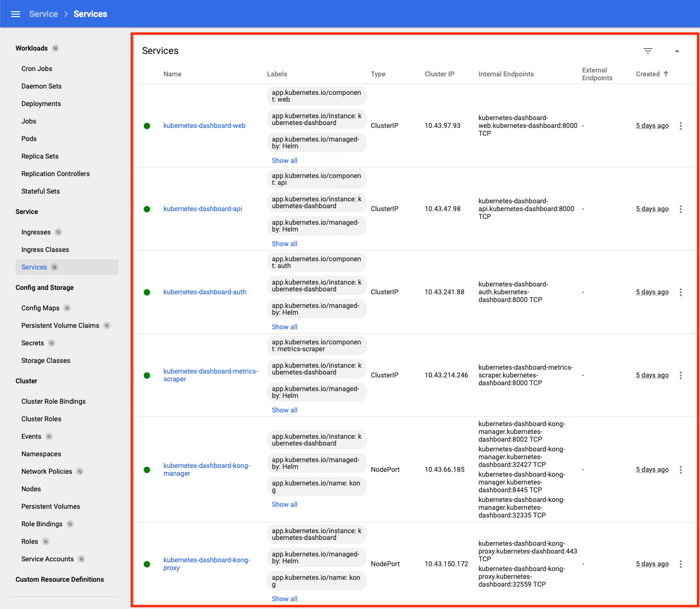Open the hamburger navigation menu

[x=16, y=14]
